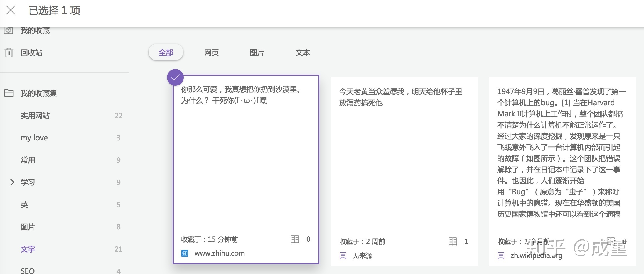Open the 实用网站 collection
Screen dimensions: 644x274
(35, 116)
